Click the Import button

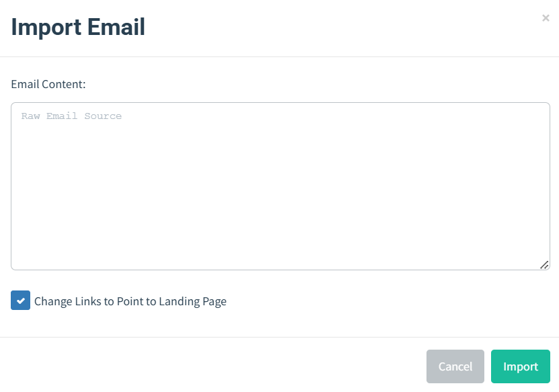(521, 366)
